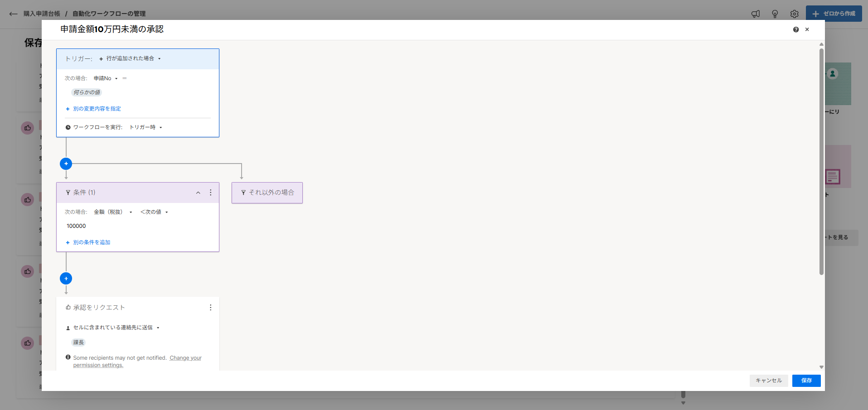This screenshot has width=868, height=410.
Task: Open the ＜次の値 operator dropdown
Action: (x=154, y=212)
